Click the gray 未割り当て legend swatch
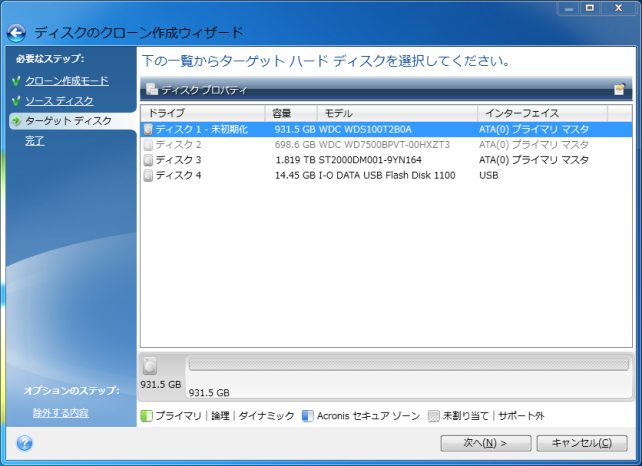642x466 pixels. 434,416
